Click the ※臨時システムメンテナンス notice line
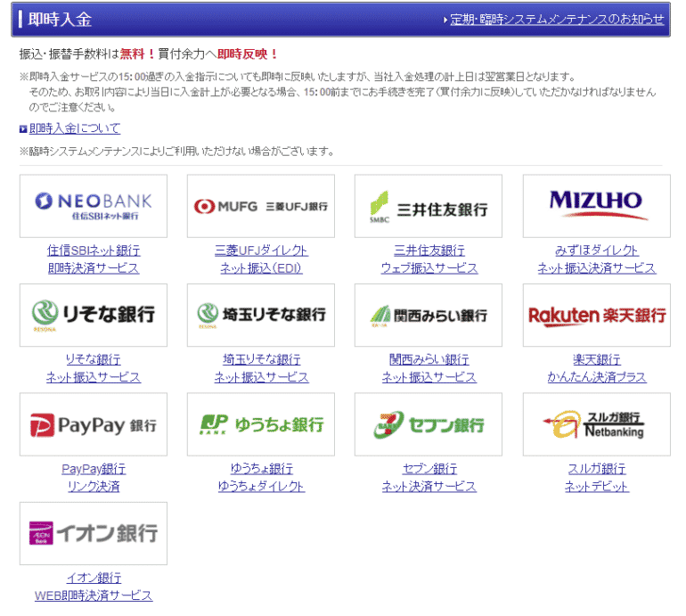The height and width of the screenshot is (616, 686). tap(177, 152)
